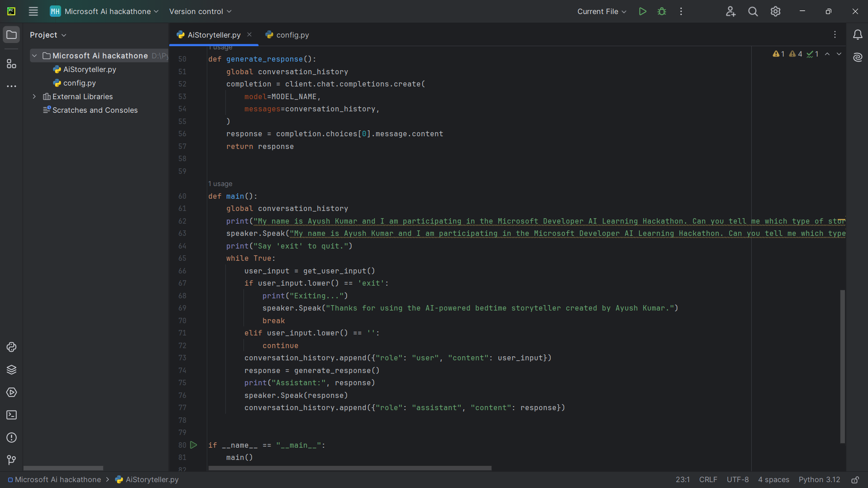868x488 pixels.
Task: Open the main hamburger menu
Action: click(x=33, y=11)
